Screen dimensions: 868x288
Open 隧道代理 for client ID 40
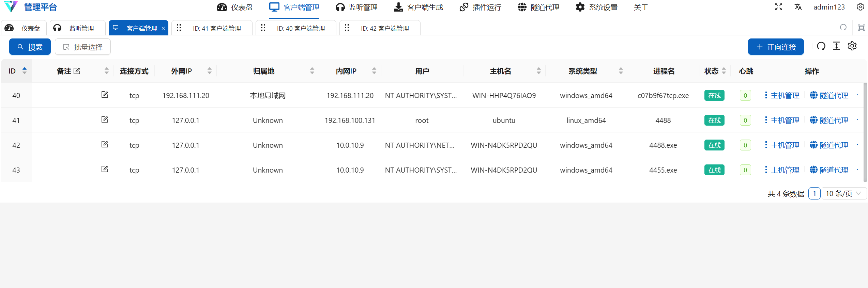tap(829, 95)
